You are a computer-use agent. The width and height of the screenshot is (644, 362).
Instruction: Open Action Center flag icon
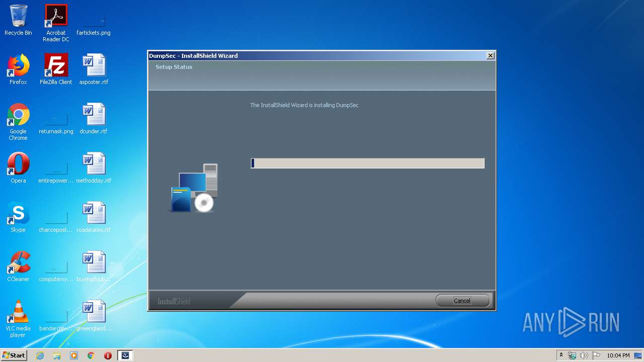596,355
